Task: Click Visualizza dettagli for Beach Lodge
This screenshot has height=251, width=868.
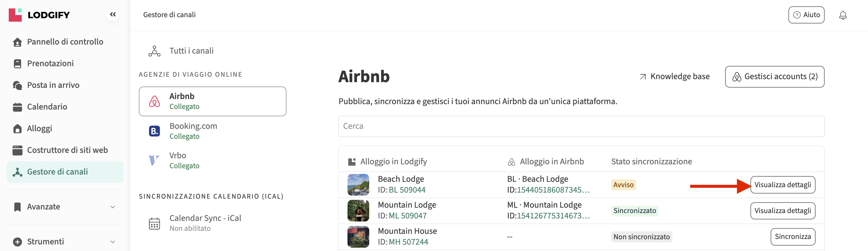Action: point(782,185)
